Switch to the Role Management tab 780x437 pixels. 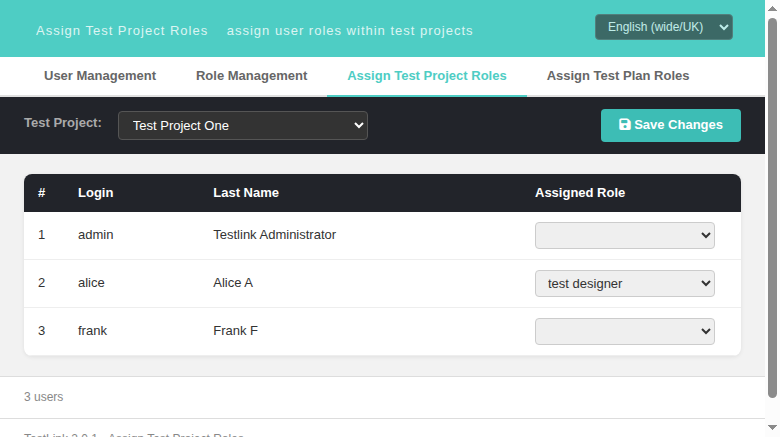(x=251, y=76)
